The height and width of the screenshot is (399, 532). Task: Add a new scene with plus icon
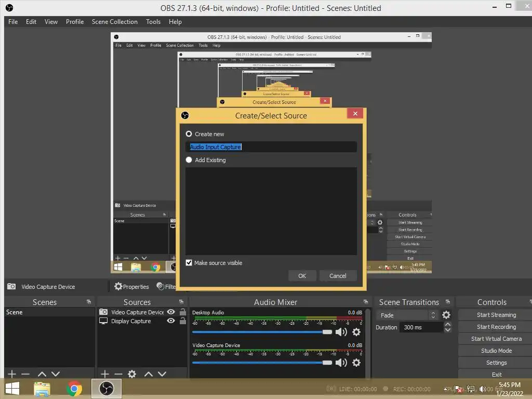12,374
